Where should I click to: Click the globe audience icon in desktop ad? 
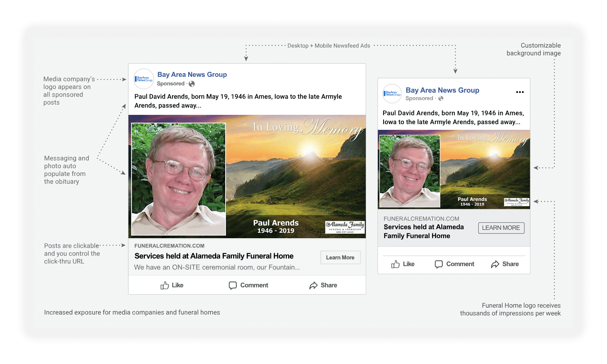tap(192, 84)
